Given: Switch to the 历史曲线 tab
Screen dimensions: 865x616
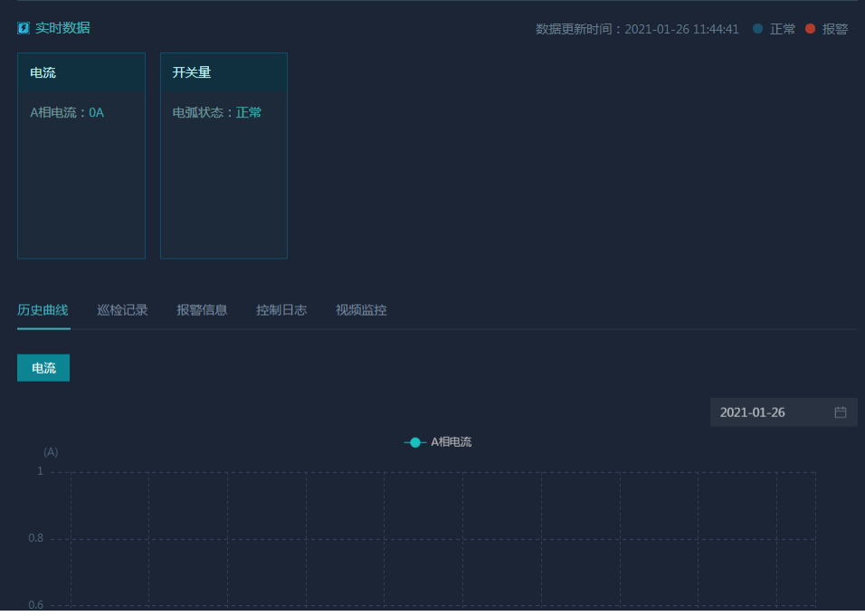Looking at the screenshot, I should pos(43,310).
